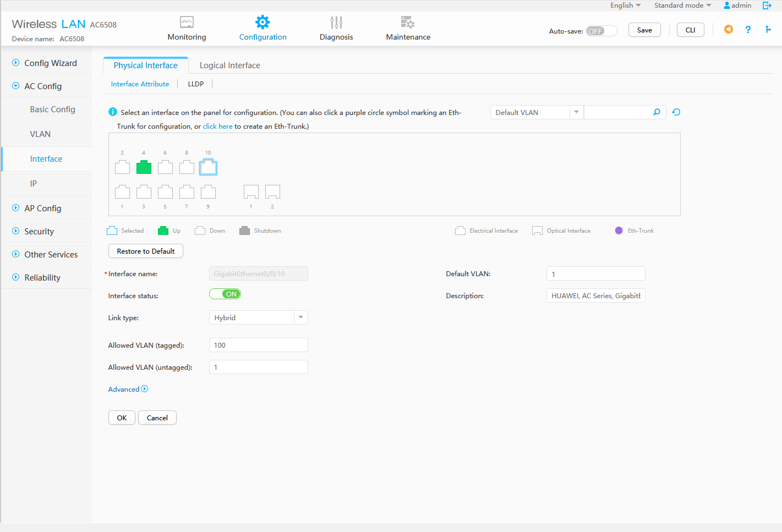Open VLAN in the sidebar
This screenshot has height=532, width=782.
[40, 134]
